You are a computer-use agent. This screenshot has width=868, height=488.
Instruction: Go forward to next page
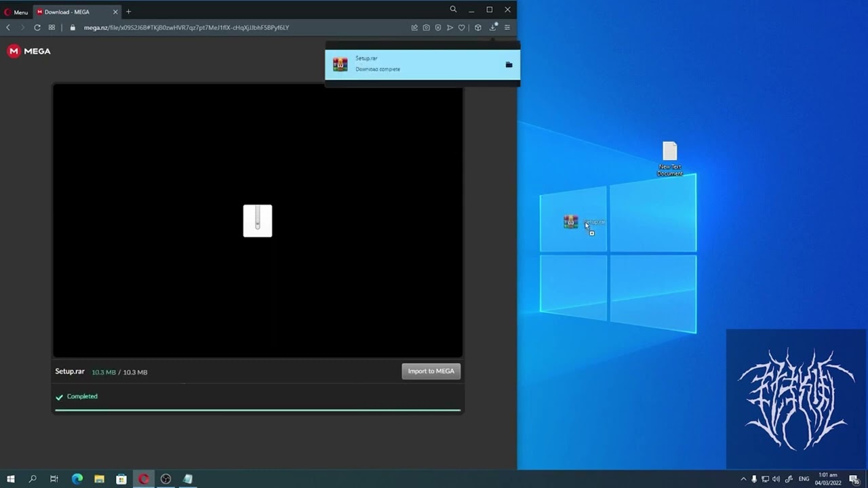(x=22, y=28)
